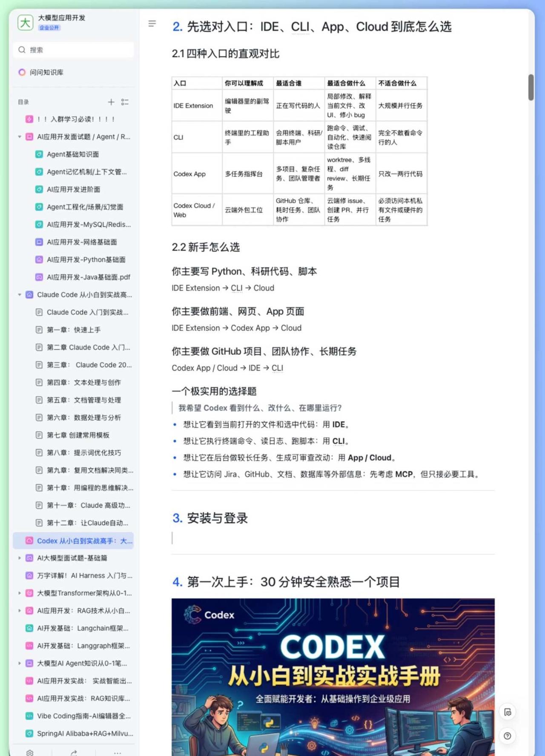Expand the 大模型AI Agent知识从0-1笔 arrow
Viewport: 545px width, 756px height.
point(20,663)
